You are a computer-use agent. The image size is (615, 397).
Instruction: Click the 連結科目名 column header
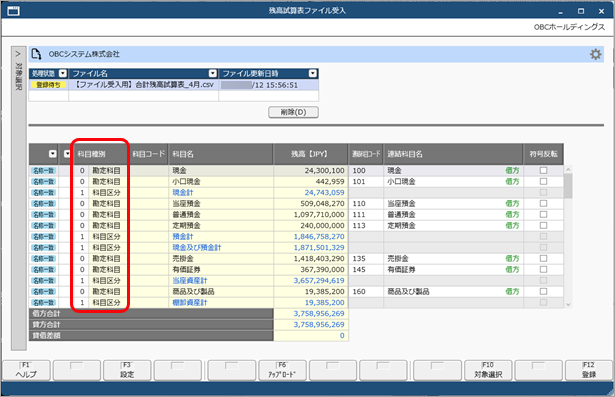coord(453,154)
